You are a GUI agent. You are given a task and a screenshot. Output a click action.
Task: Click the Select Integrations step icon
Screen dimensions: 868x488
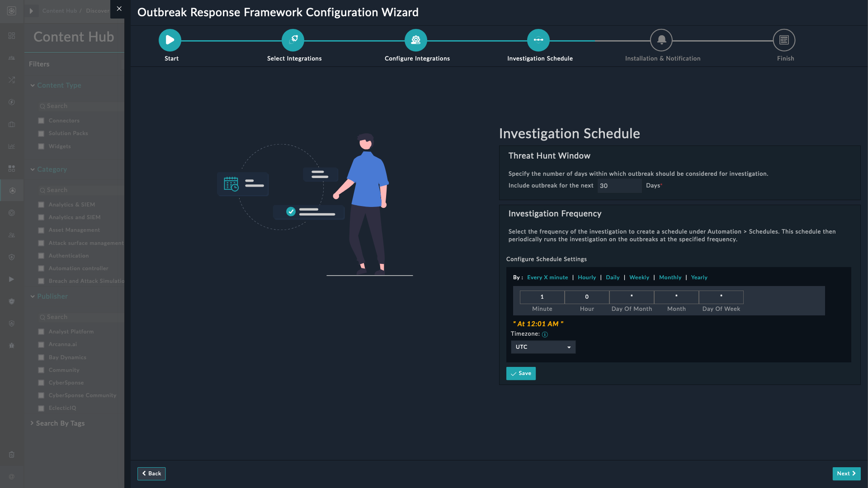293,40
